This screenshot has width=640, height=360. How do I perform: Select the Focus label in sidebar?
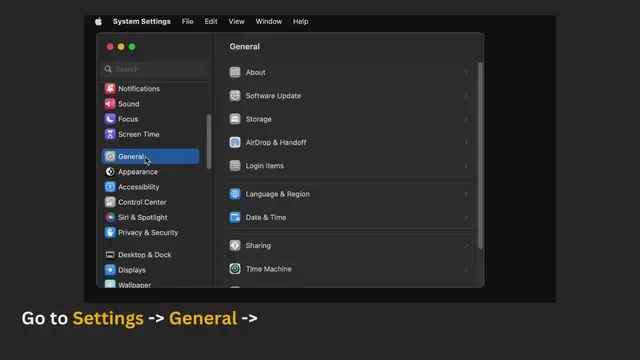click(x=128, y=119)
